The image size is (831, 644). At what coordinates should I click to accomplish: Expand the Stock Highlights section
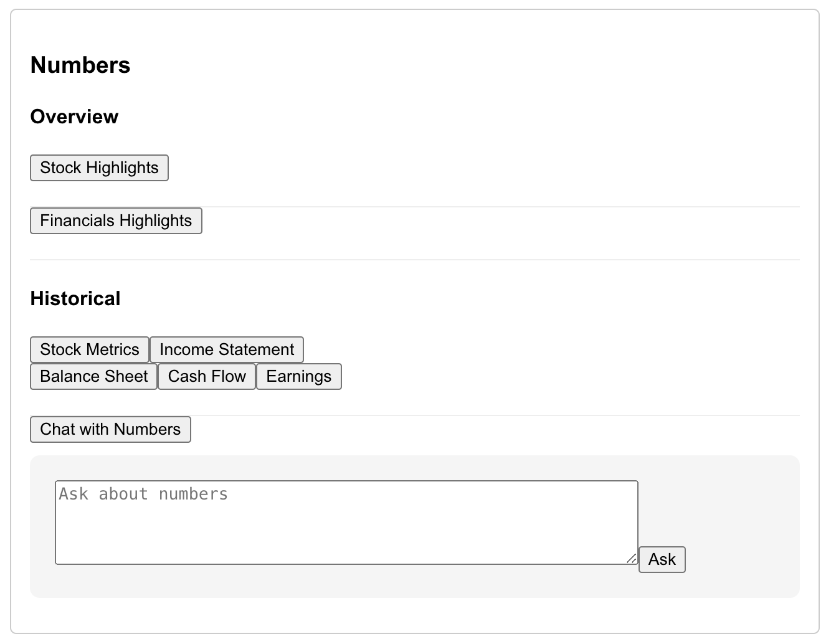tap(99, 168)
